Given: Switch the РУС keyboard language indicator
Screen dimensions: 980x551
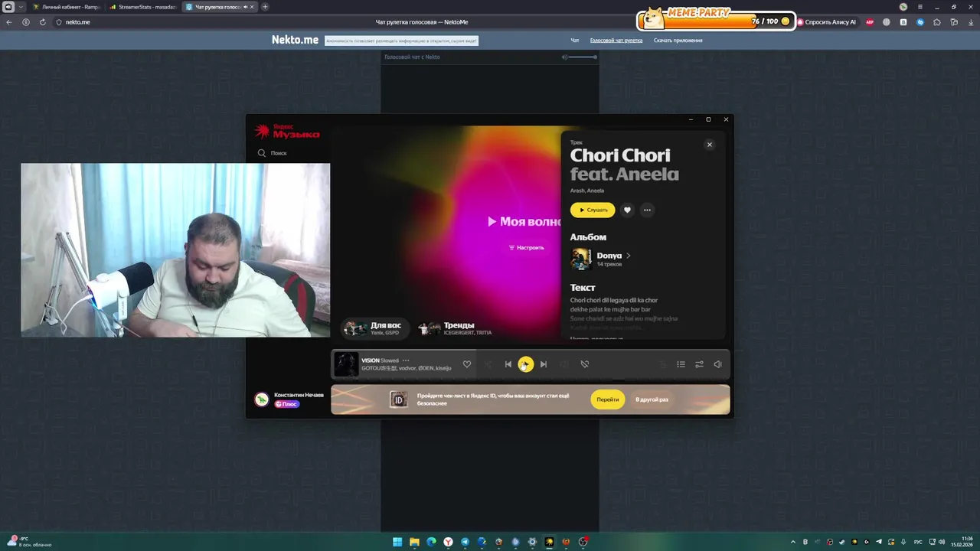Looking at the screenshot, I should click(918, 542).
